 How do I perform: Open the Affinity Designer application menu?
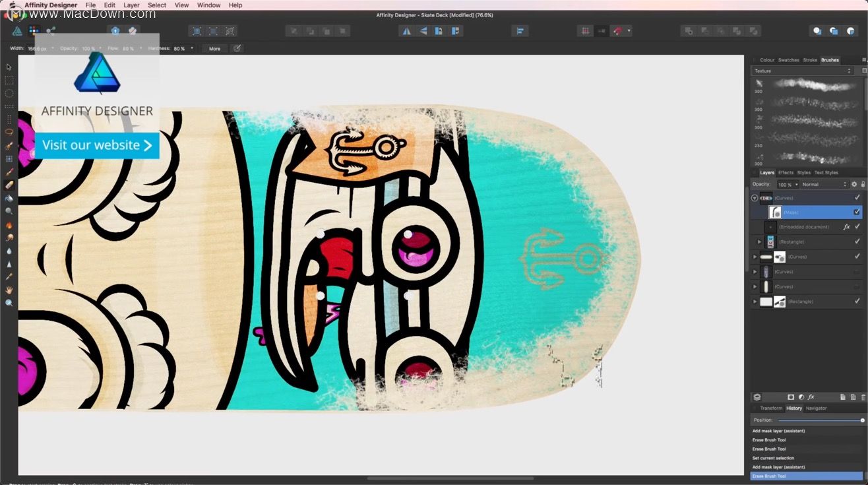[x=51, y=5]
